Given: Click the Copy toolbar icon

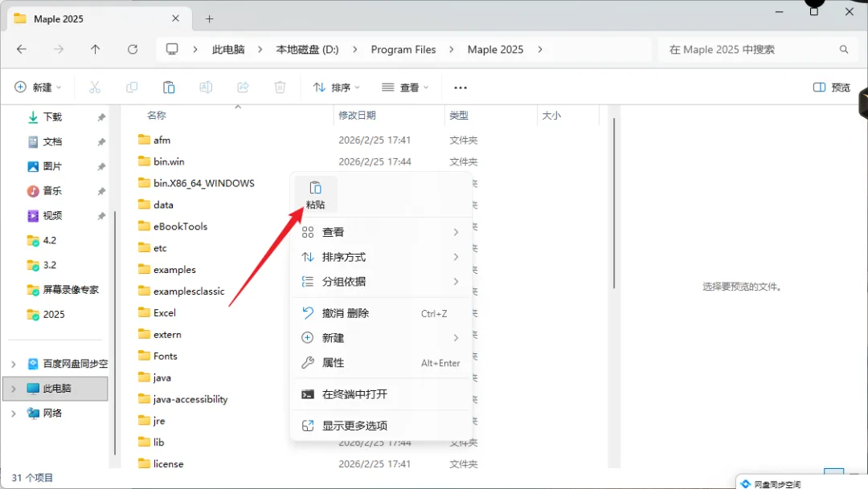Looking at the screenshot, I should tap(132, 88).
